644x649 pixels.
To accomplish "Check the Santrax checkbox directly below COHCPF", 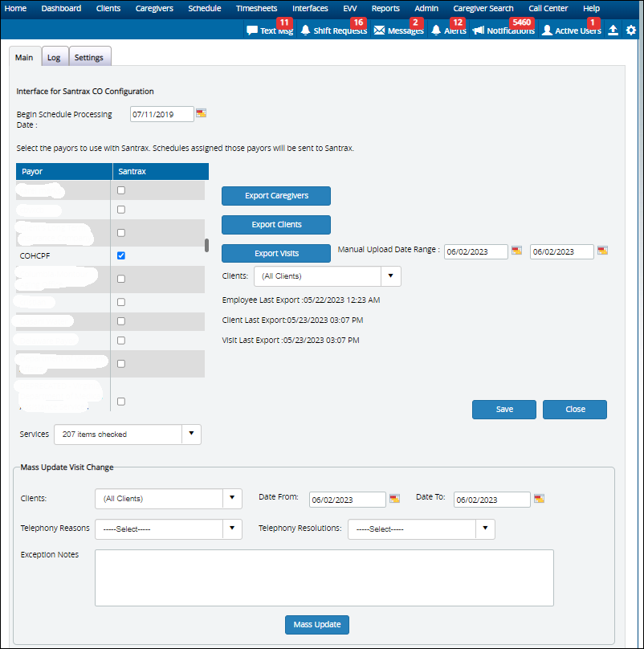I will coord(121,279).
